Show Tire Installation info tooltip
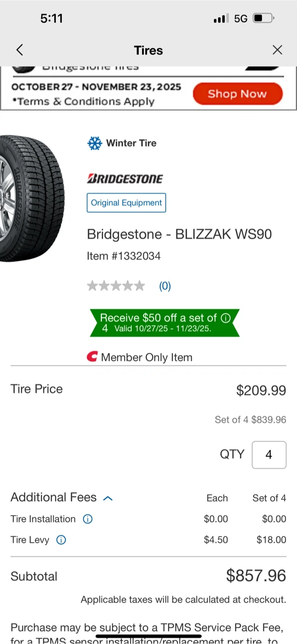 pyautogui.click(x=88, y=519)
